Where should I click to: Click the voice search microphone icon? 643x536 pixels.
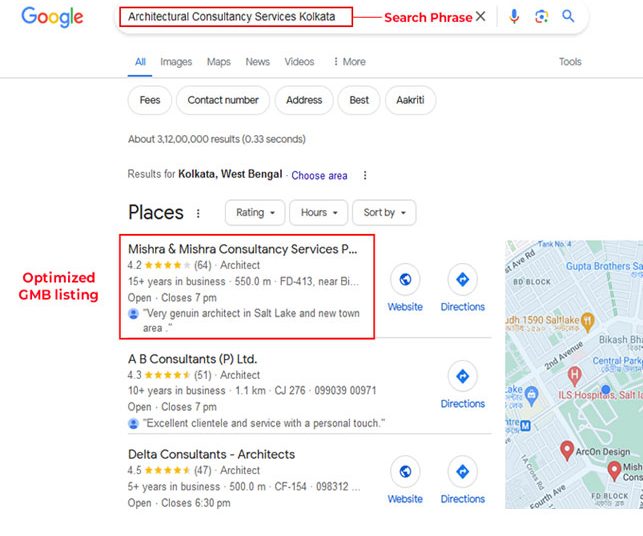point(514,17)
